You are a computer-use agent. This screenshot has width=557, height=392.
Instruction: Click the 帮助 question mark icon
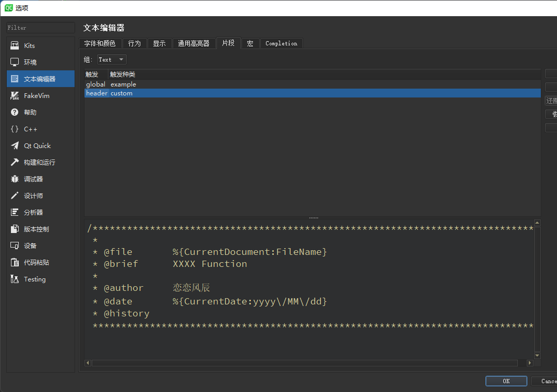(15, 112)
